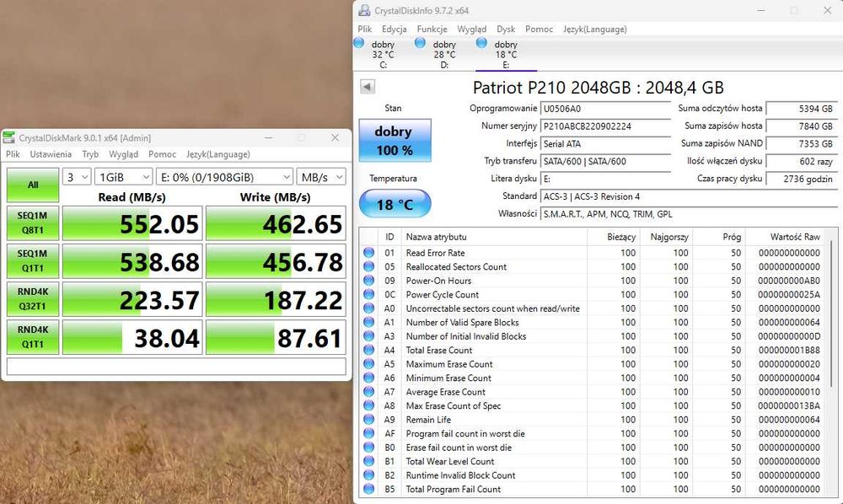Screen dimensions: 843x504
Task: Open Dysk menu in CrystalDiskInfo
Action: coord(506,29)
